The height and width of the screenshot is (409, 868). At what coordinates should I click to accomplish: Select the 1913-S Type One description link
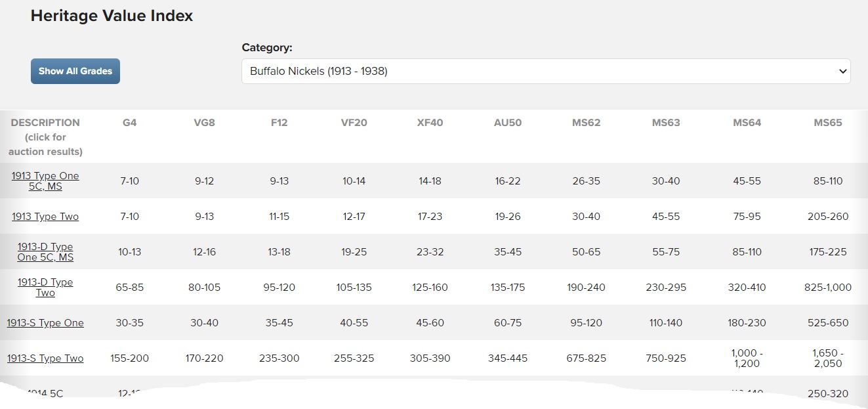coord(45,323)
